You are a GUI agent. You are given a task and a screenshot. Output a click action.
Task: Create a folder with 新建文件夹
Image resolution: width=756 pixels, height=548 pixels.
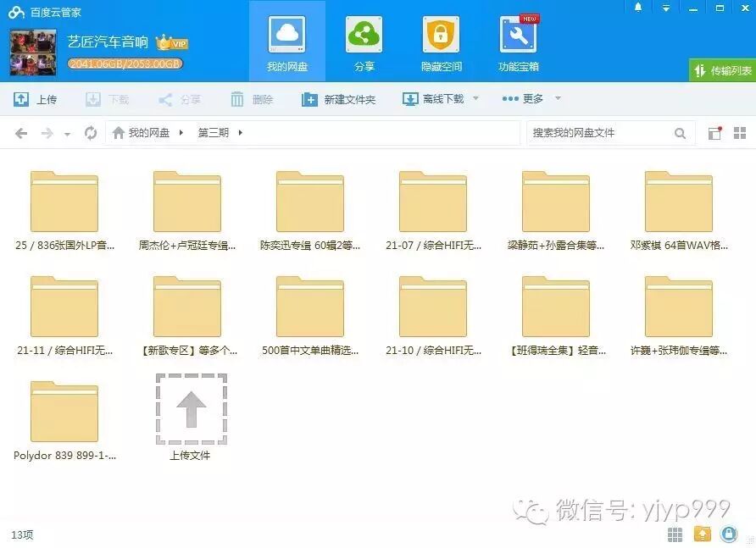[x=338, y=99]
